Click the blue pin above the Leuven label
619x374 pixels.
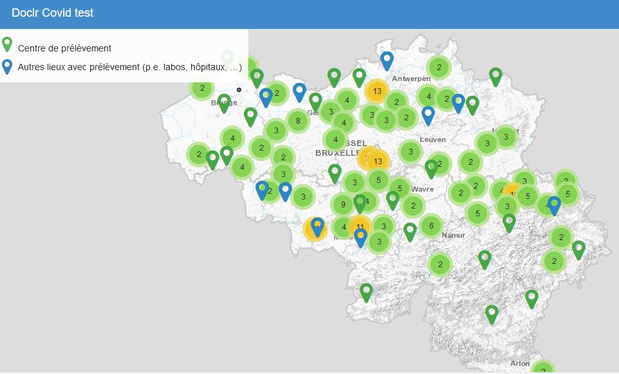pyautogui.click(x=428, y=116)
